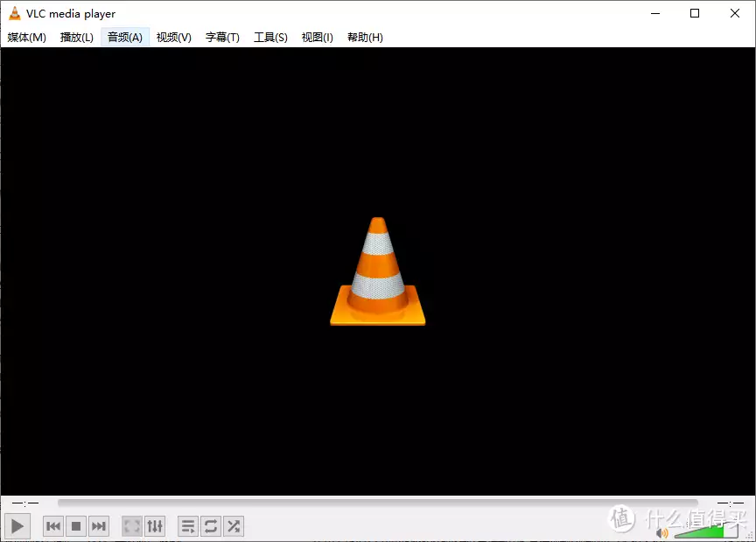Maximize the VLC media player window
The image size is (756, 542).
pyautogui.click(x=695, y=13)
